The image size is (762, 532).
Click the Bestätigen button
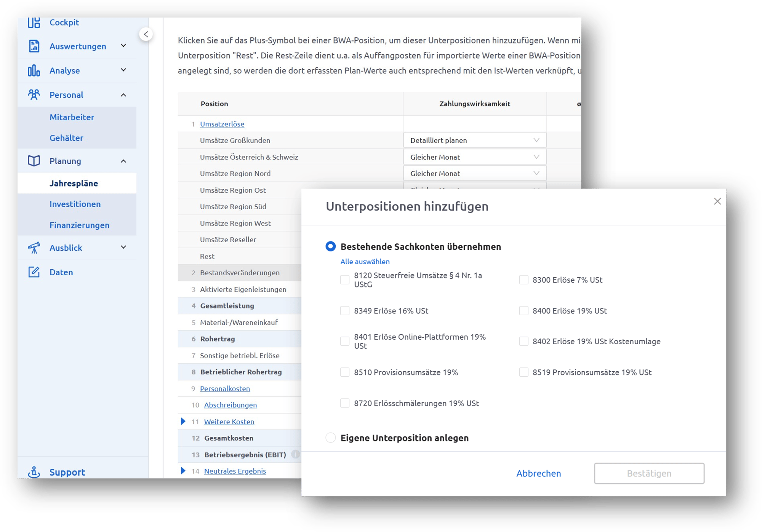click(649, 473)
